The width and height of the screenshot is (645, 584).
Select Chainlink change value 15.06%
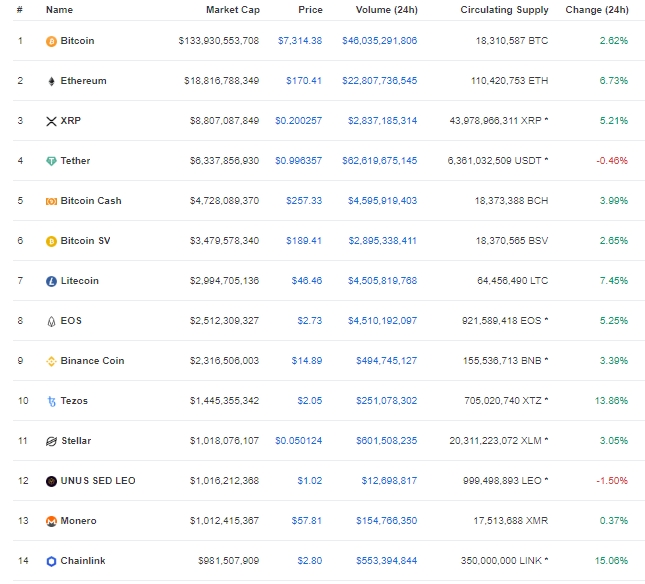pos(611,561)
